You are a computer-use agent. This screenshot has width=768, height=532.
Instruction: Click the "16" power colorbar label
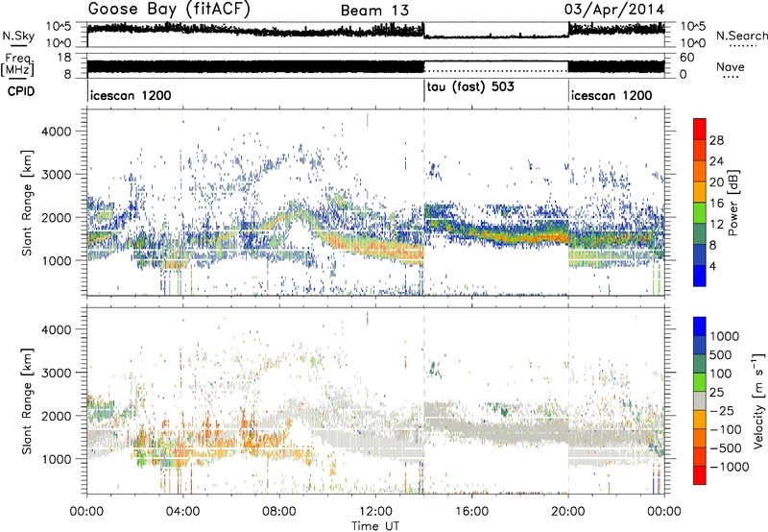click(x=716, y=204)
